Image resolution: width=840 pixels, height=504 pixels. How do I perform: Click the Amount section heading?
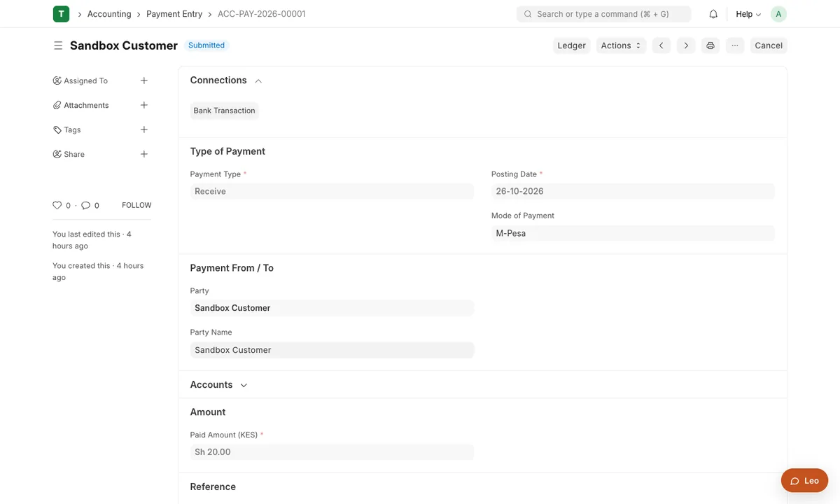[208, 412]
